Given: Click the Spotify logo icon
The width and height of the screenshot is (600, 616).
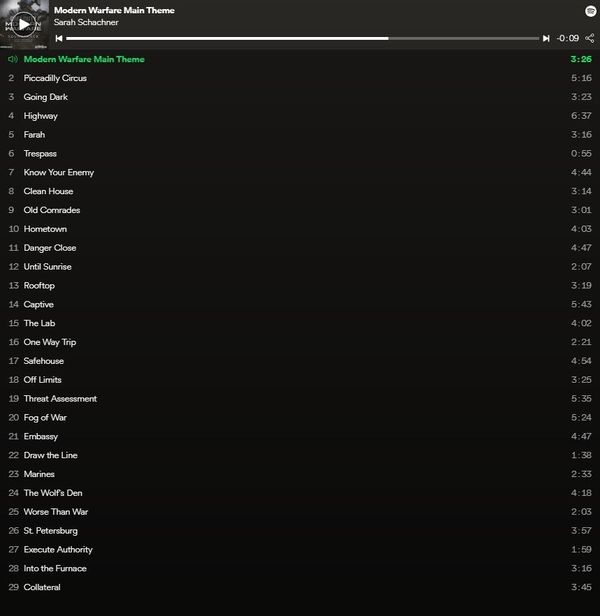Looking at the screenshot, I should click(x=590, y=11).
